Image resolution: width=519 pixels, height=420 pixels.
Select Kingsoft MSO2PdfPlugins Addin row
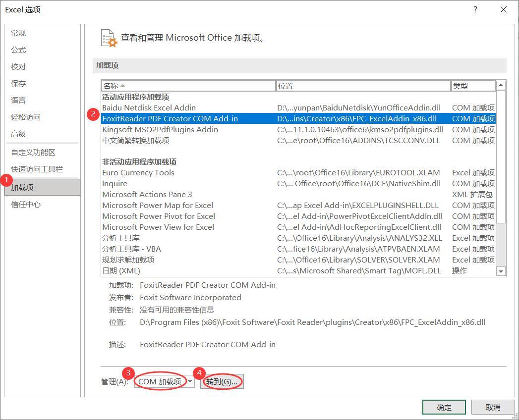tap(298, 130)
